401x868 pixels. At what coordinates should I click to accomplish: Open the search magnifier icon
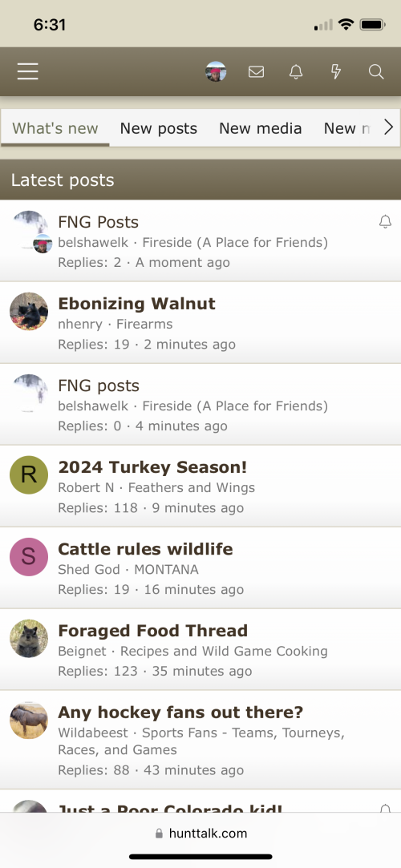pos(376,71)
